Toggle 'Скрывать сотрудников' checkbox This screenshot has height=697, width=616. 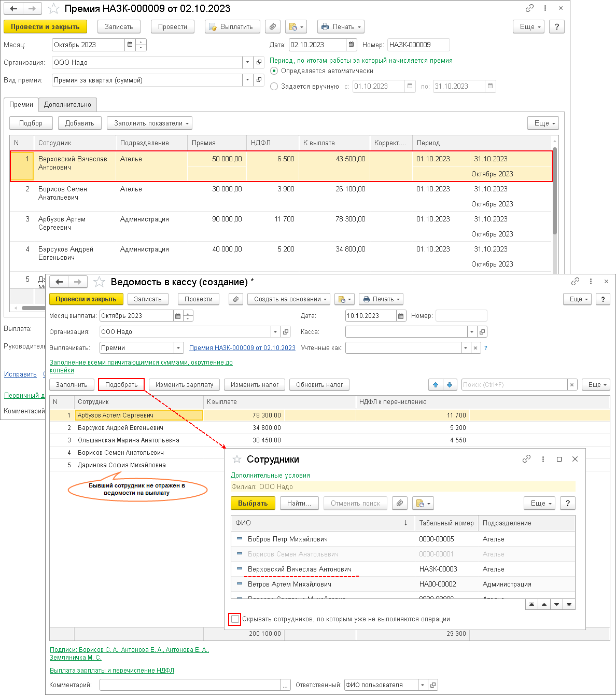coord(235,619)
